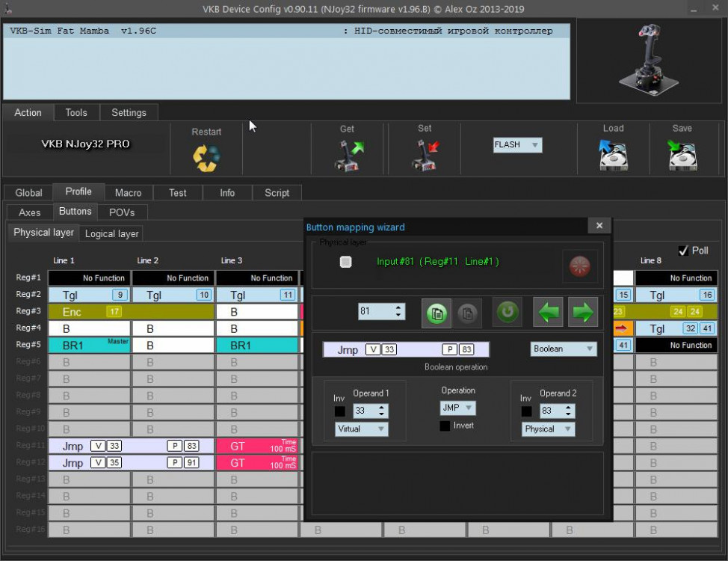Click the Enc 17 button cell
Image resolution: width=728 pixels, height=561 pixels.
point(90,311)
